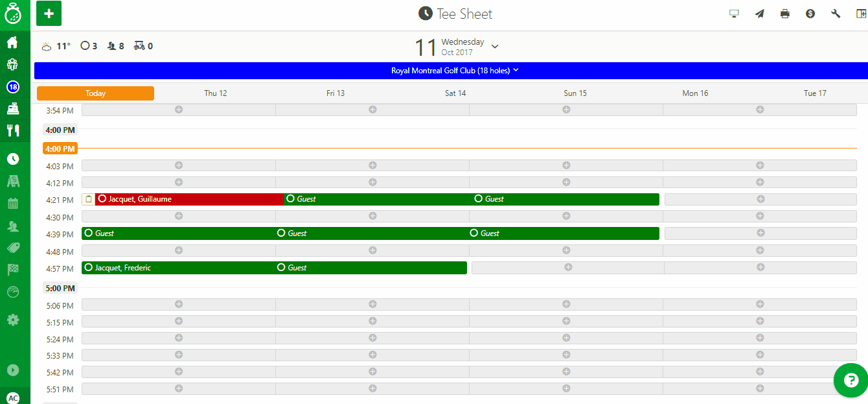Open the home icon in sidebar
Screen dimensions: 868x404
(x=12, y=43)
